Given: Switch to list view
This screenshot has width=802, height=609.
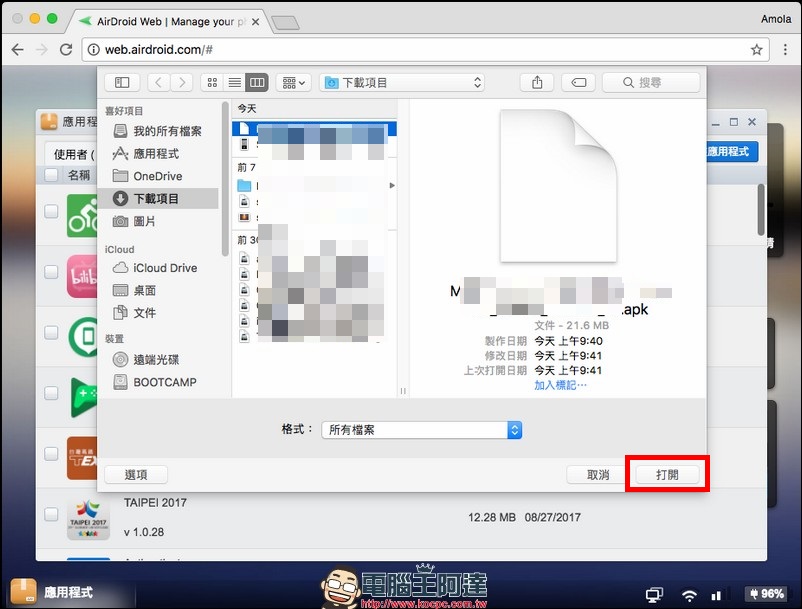Looking at the screenshot, I should point(235,82).
